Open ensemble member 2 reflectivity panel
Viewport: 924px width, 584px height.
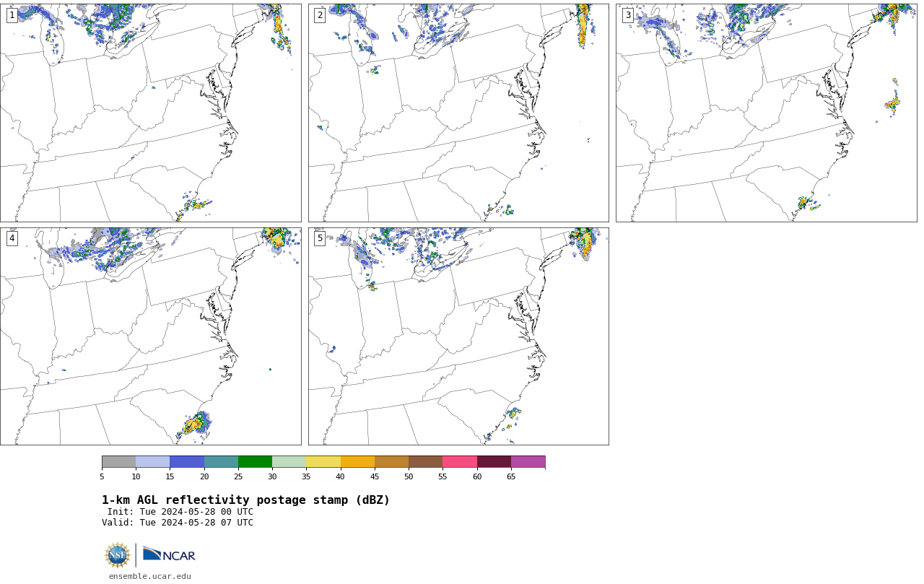click(458, 113)
